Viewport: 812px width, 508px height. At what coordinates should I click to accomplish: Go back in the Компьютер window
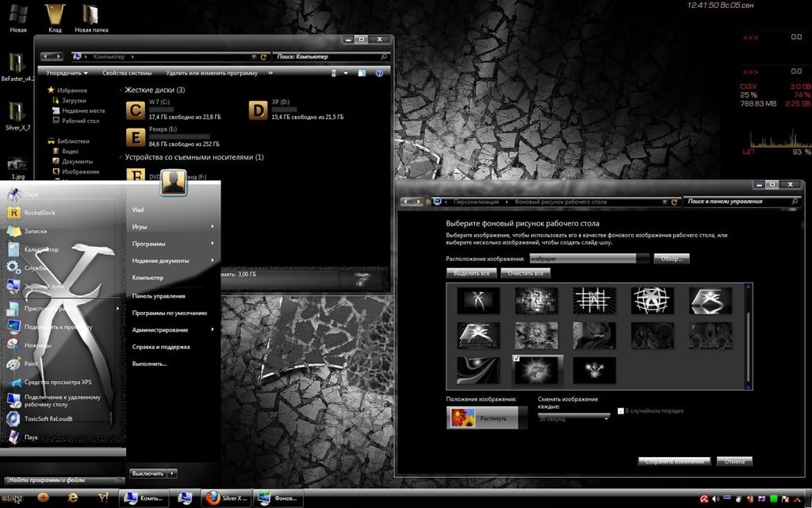pyautogui.click(x=46, y=56)
